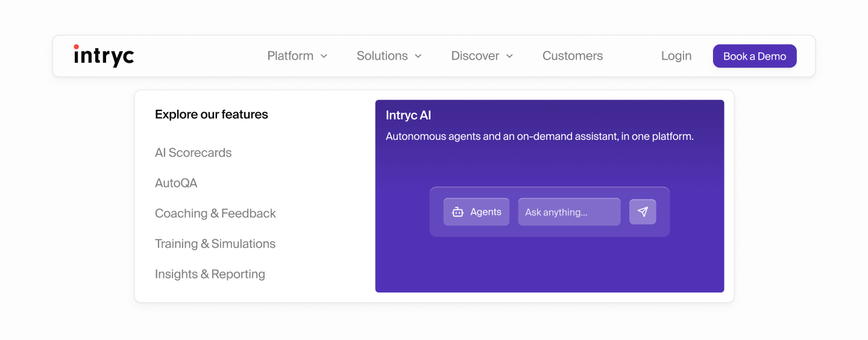The image size is (868, 340).
Task: Click the Intryc AI heading
Action: pyautogui.click(x=409, y=115)
